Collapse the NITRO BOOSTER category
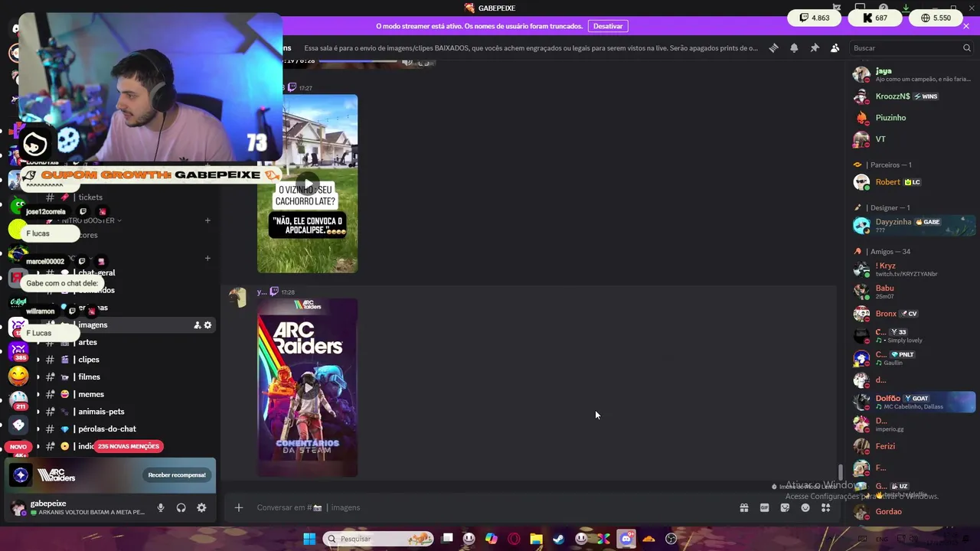This screenshot has height=551, width=980. (x=88, y=220)
